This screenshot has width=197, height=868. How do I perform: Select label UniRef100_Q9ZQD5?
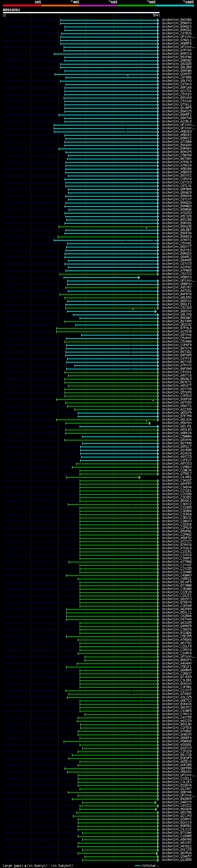coord(177,64)
